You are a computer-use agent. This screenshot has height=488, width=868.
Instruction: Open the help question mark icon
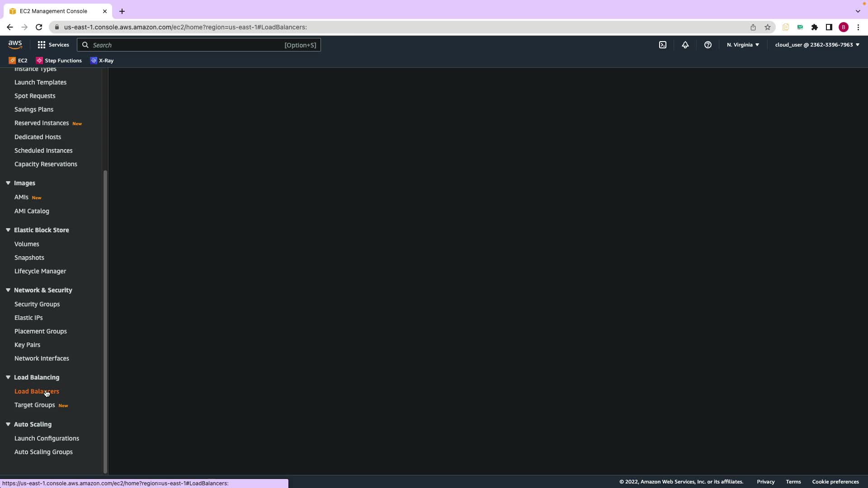pyautogui.click(x=708, y=45)
